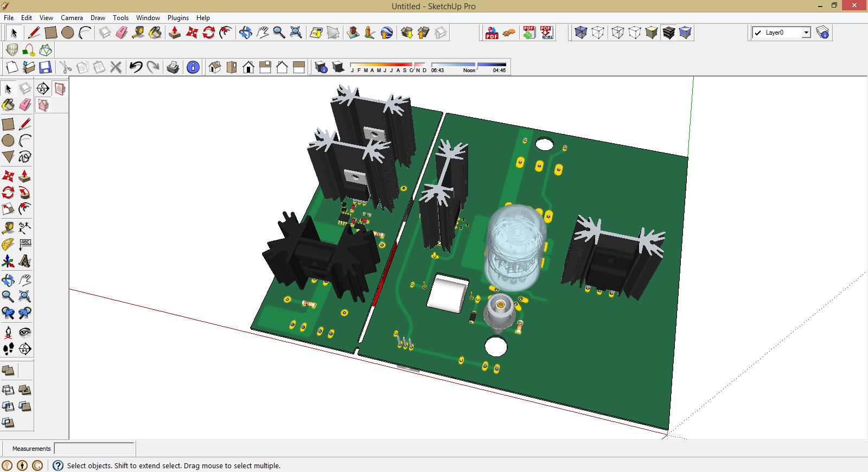This screenshot has height=472, width=868.
Task: Pick the Dimension tool
Action: (25, 227)
